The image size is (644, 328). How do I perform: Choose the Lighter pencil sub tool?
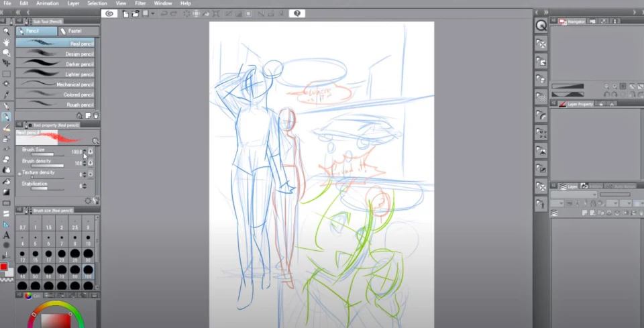point(55,74)
